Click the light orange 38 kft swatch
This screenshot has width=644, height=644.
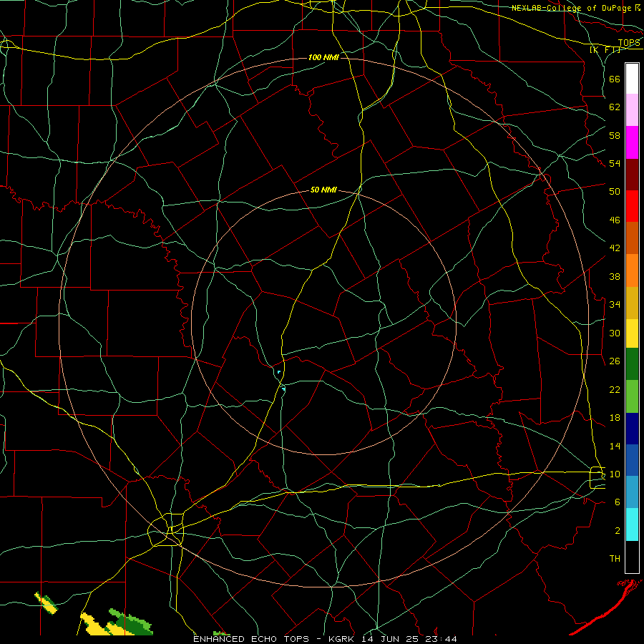tap(632, 270)
